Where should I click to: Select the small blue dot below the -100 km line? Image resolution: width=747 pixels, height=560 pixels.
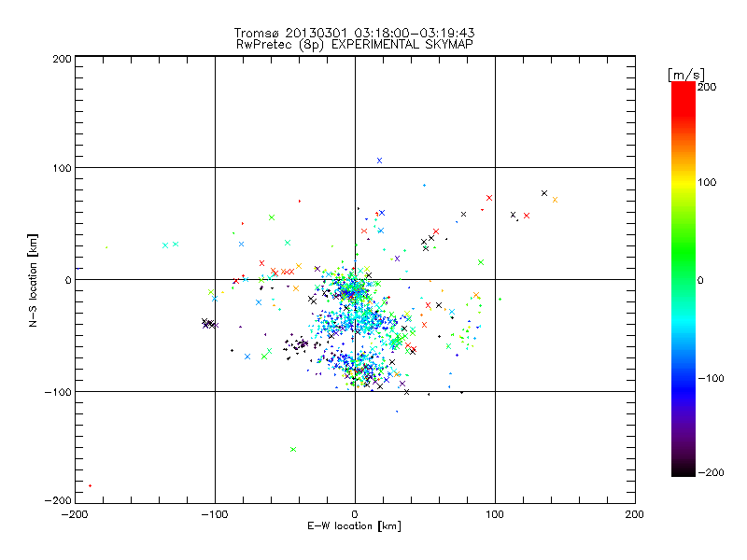click(397, 412)
